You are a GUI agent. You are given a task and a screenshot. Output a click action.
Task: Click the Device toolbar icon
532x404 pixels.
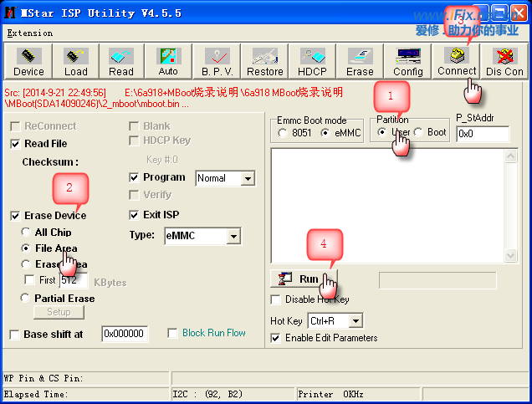(28, 62)
